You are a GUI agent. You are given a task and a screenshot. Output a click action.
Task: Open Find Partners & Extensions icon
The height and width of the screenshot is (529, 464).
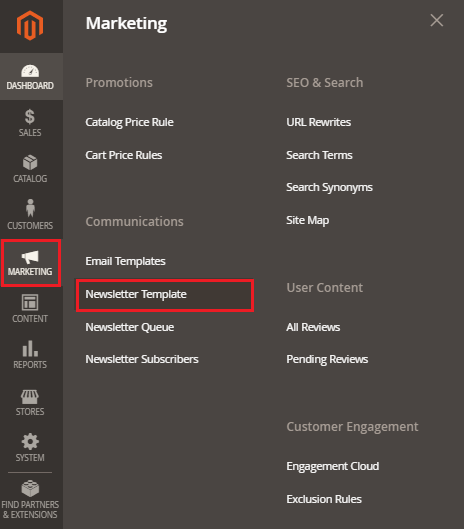[x=30, y=489]
